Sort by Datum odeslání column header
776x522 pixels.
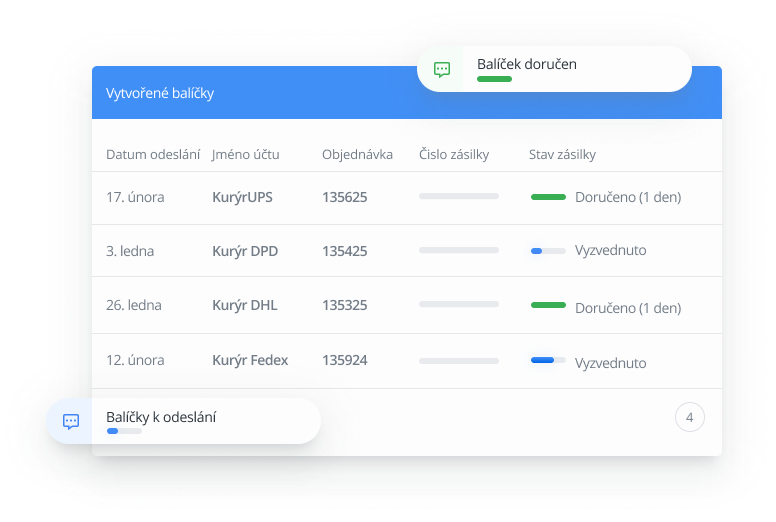pos(153,154)
